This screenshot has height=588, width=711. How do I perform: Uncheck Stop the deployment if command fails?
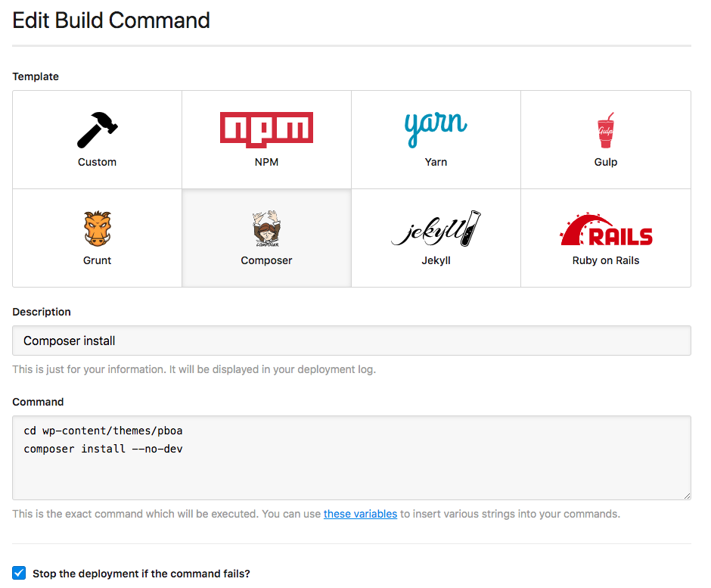click(20, 573)
